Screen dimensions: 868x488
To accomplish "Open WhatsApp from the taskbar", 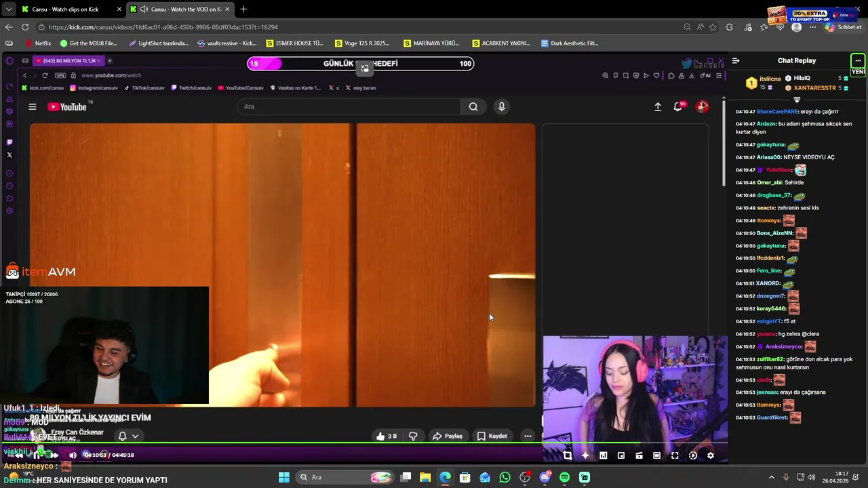I will pos(505,477).
